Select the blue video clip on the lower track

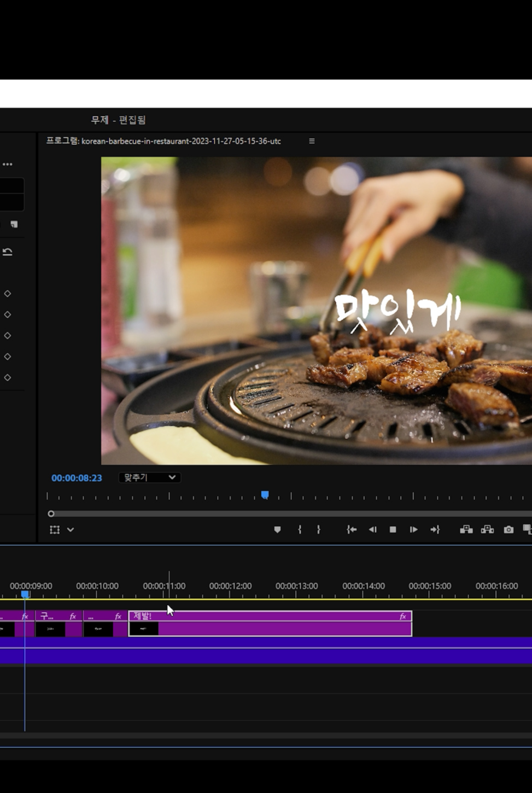pyautogui.click(x=266, y=651)
